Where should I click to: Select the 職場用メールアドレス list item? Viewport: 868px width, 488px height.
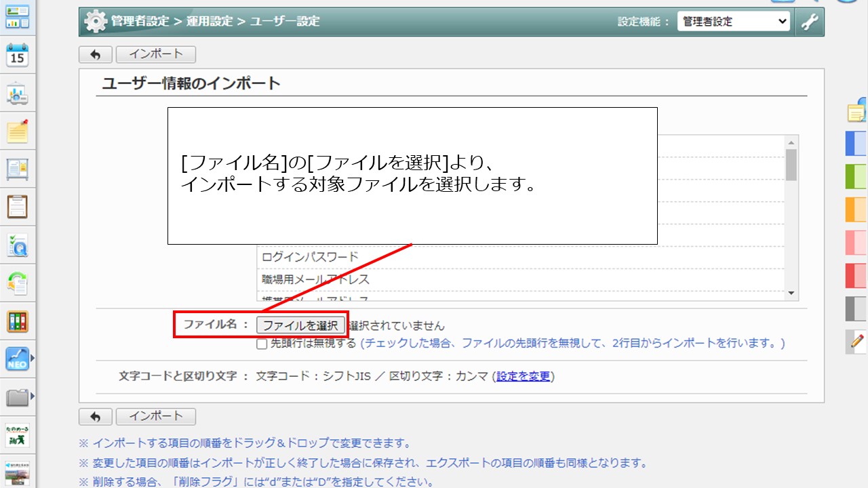[x=315, y=279]
